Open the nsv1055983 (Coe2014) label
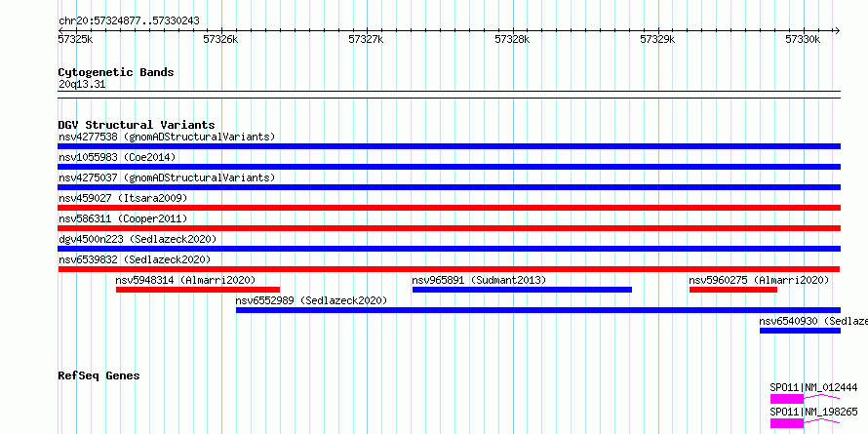The image size is (868, 434). (117, 157)
